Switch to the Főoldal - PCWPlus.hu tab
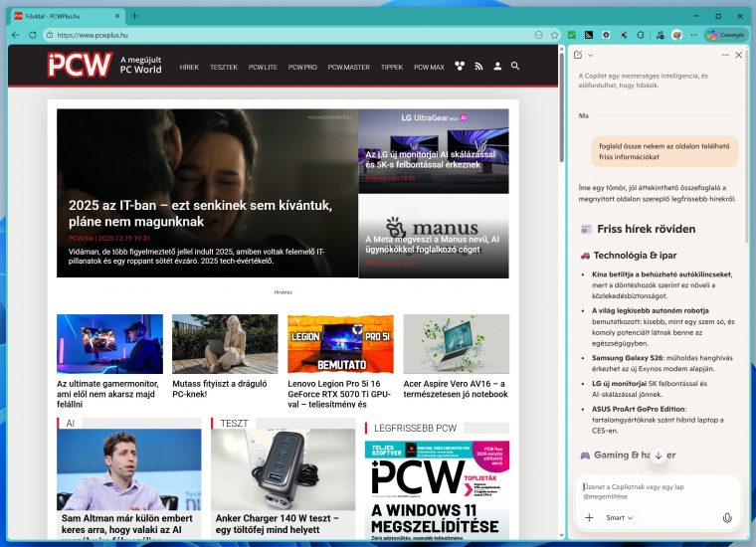The width and height of the screenshot is (756, 547). 60,16
